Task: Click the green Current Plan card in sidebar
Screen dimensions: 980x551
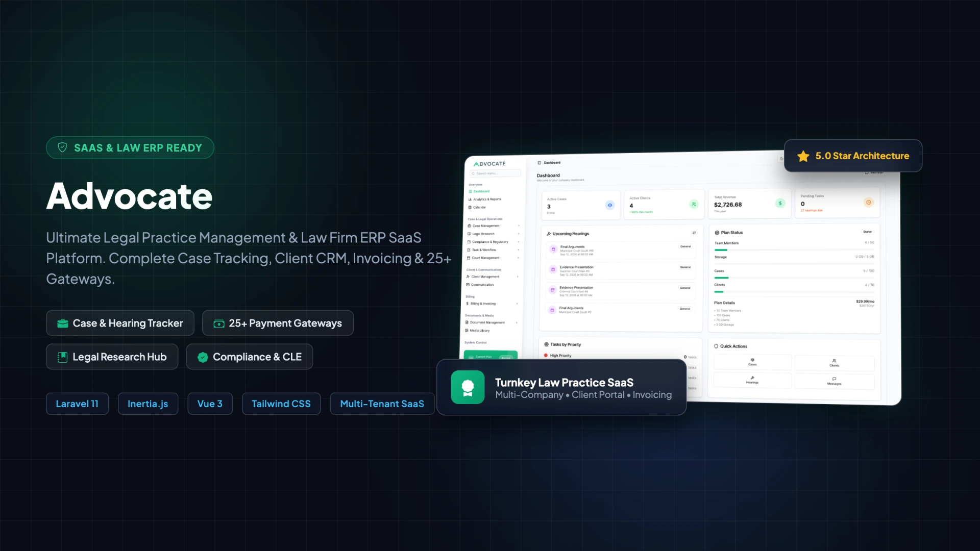Action: click(x=491, y=356)
